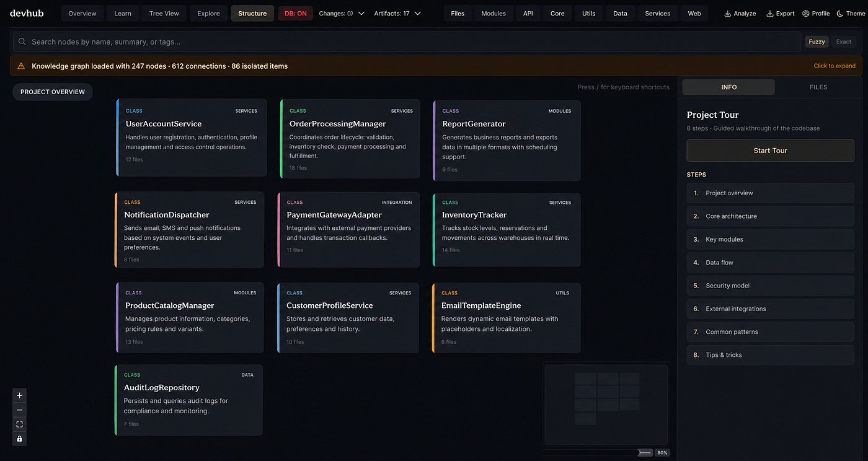Click the '7 files' text on AuditLogRepository
Screen dimensions: 868x461
coord(131,424)
